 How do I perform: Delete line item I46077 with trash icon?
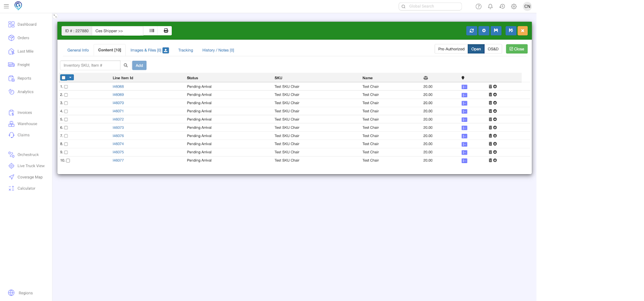491,161
